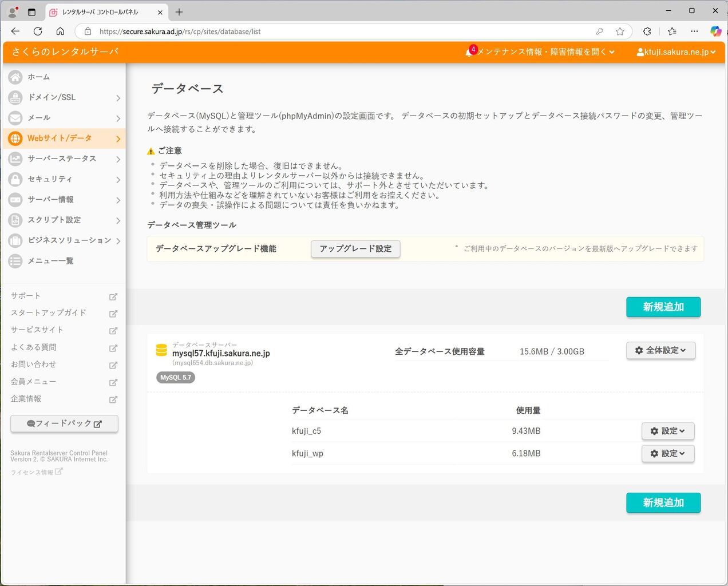Click the Script settings file icon
This screenshot has height=586, width=728.
coord(15,220)
